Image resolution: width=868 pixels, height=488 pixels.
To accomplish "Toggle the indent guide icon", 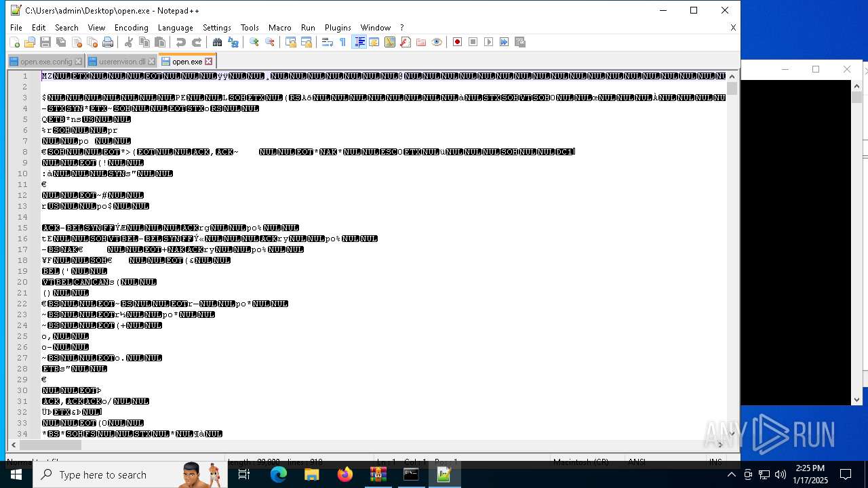I will [359, 42].
